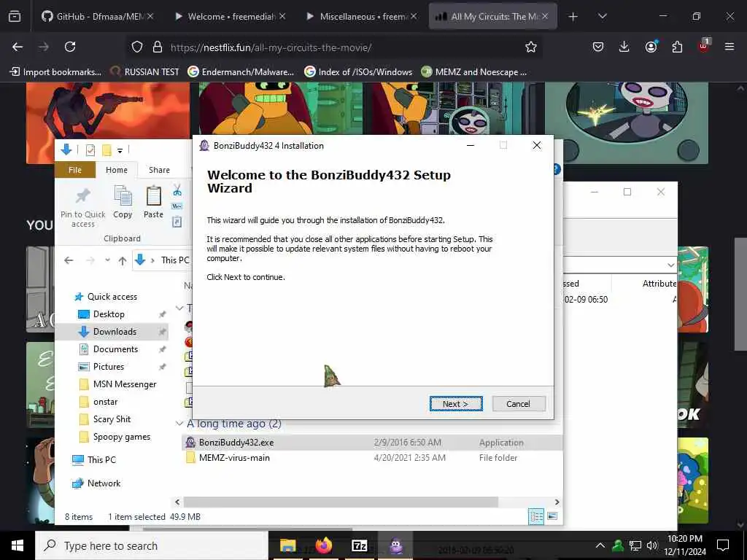Select MEMZ-virus-main folder row

coord(372,458)
